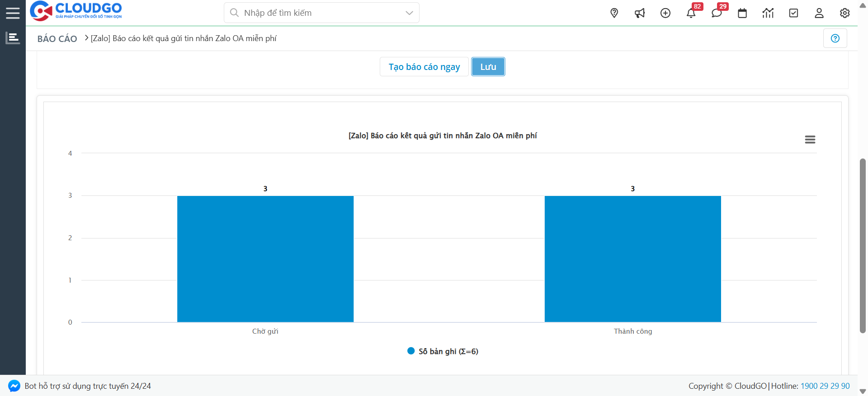Open the location pin icon
Screen dimensions: 868x396
click(614, 13)
